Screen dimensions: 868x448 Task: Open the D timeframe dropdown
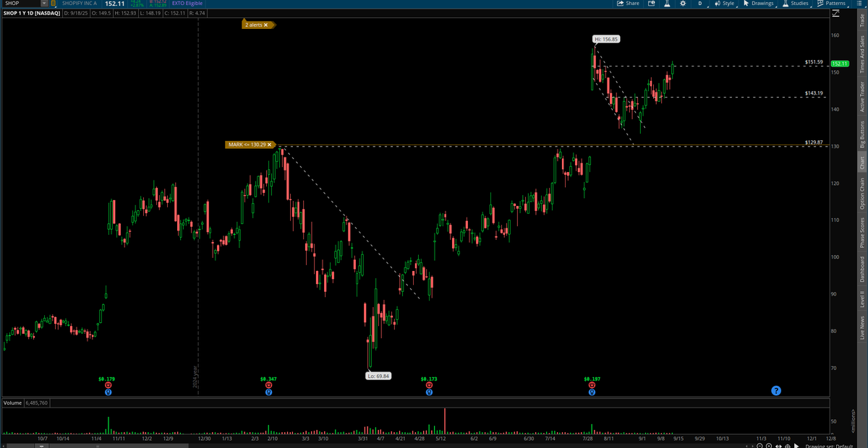[x=699, y=4]
